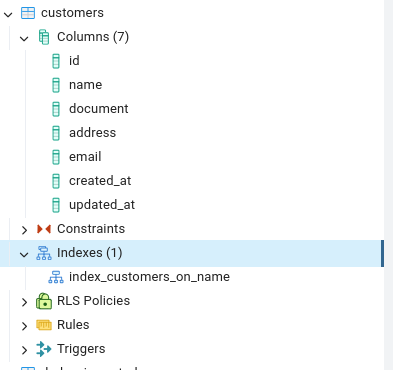Click the customers table icon
Image resolution: width=393 pixels, height=370 pixels.
coord(28,13)
